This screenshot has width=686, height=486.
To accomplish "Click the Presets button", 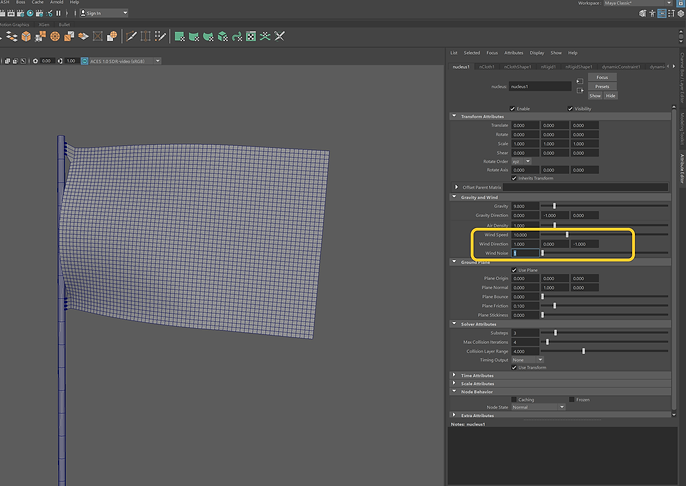I will tap(602, 87).
